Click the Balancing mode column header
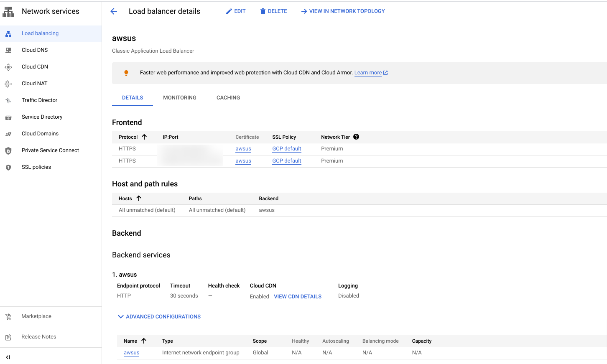 (x=380, y=341)
